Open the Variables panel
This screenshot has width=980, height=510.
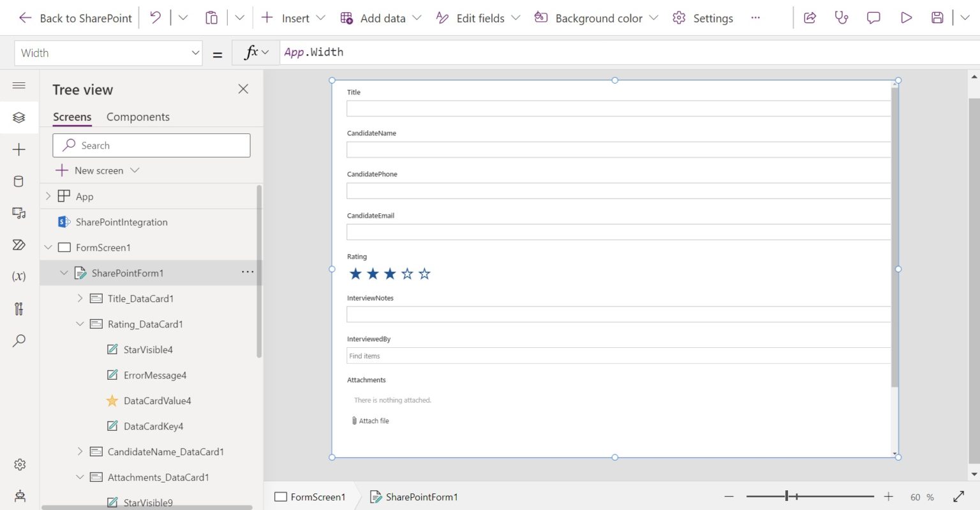click(19, 276)
